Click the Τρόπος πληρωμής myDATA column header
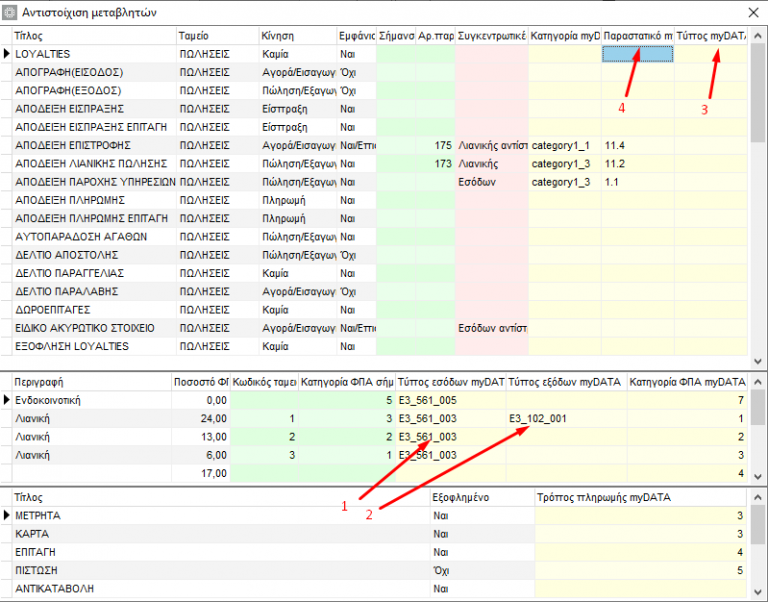This screenshot has width=768, height=602. 641,498
